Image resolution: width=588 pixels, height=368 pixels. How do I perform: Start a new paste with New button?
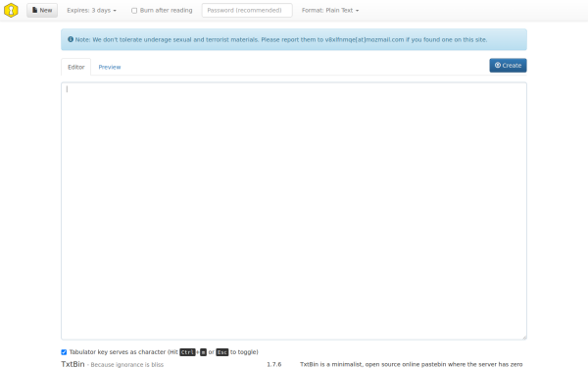click(42, 10)
